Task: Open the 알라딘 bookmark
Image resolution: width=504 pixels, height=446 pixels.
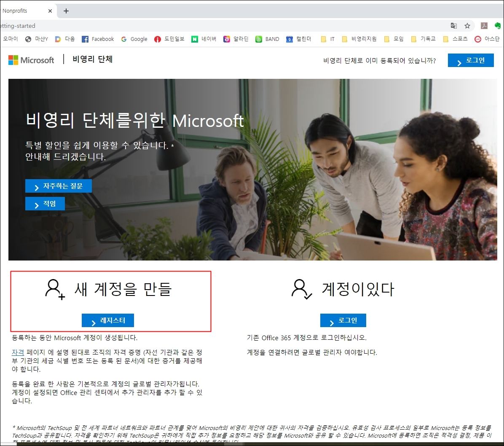Action: (x=236, y=39)
